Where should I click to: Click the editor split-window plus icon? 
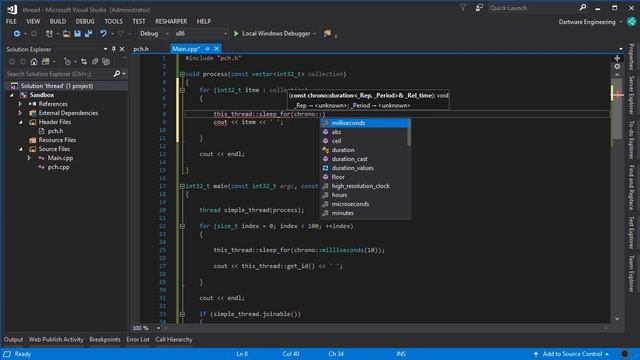(617, 58)
